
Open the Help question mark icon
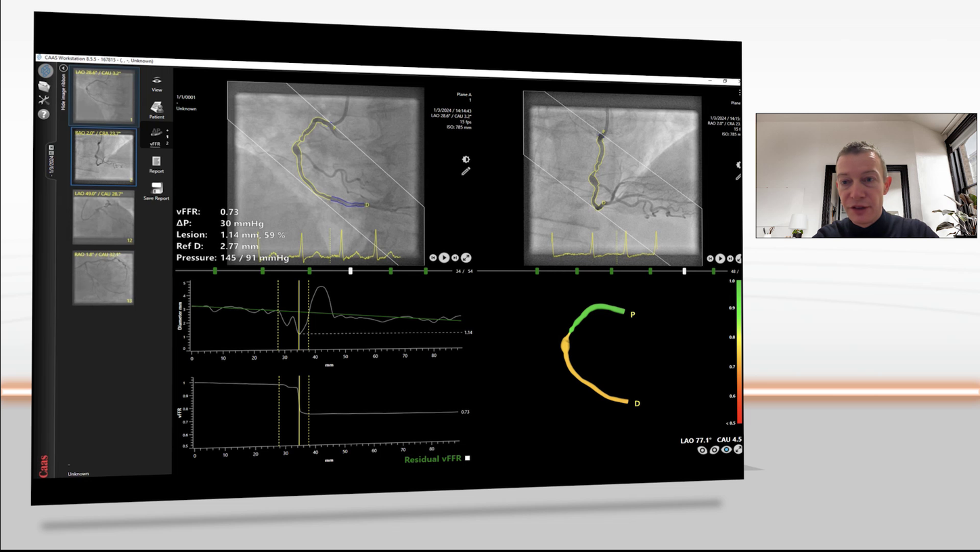tap(43, 114)
